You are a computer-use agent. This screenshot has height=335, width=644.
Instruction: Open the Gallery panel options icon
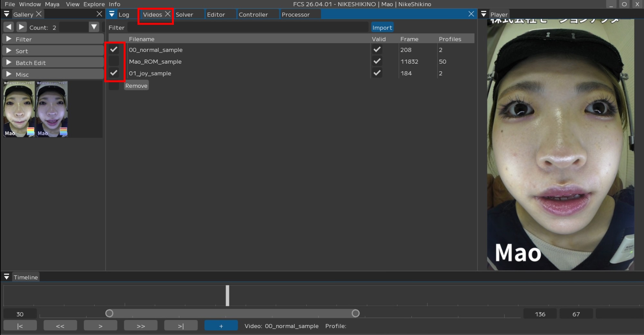click(6, 14)
